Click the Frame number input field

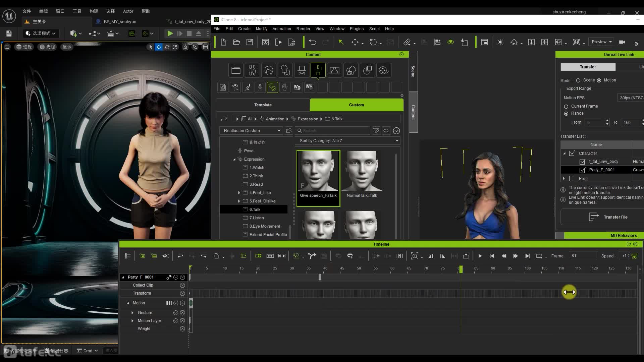[x=583, y=256]
